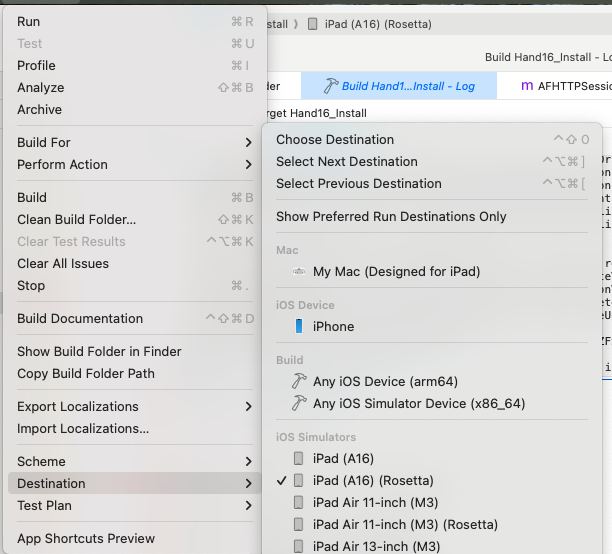The width and height of the screenshot is (612, 554).
Task: Select Profile menu item
Action: tap(135, 65)
